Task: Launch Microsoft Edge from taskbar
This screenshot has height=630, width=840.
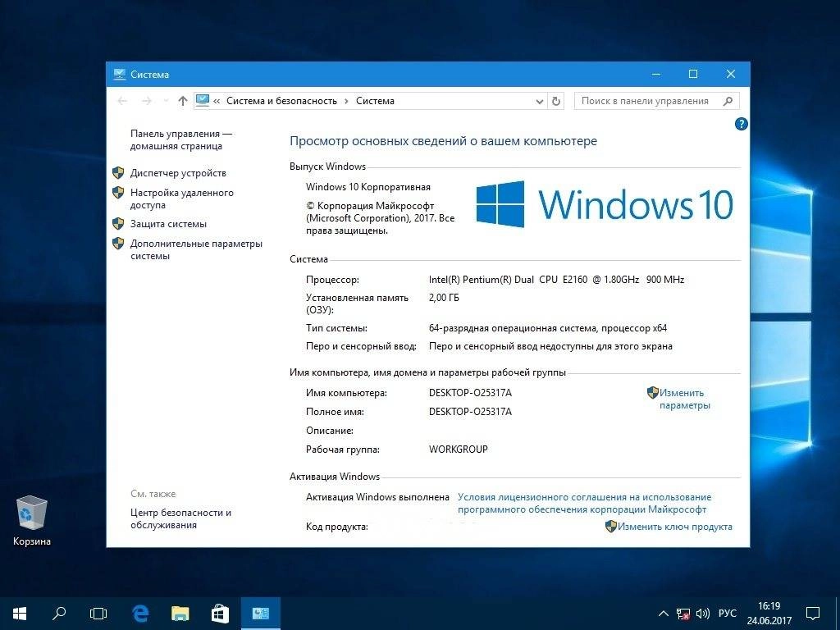Action: point(140,614)
